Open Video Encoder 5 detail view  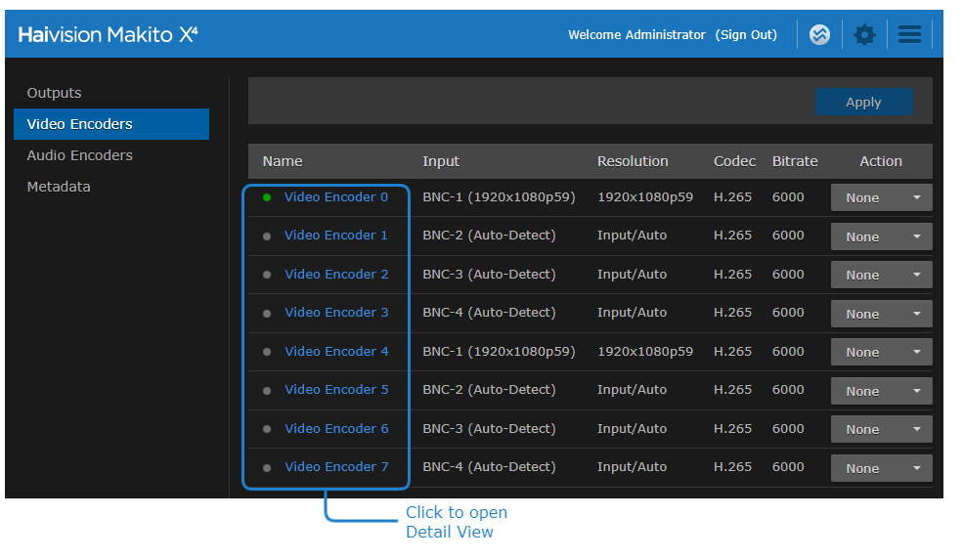pos(336,390)
